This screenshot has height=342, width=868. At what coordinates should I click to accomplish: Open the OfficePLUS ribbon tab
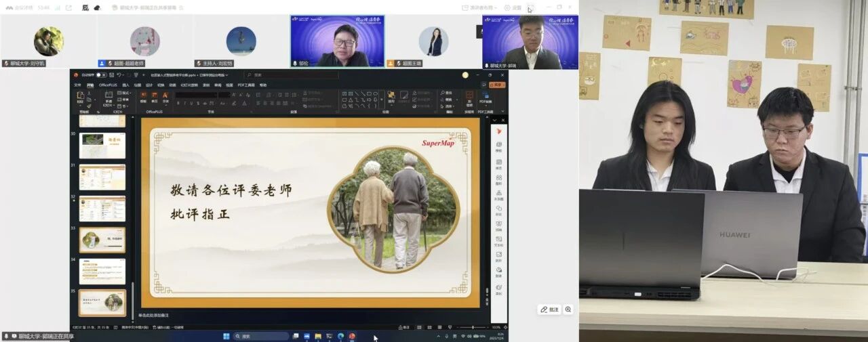[x=108, y=85]
